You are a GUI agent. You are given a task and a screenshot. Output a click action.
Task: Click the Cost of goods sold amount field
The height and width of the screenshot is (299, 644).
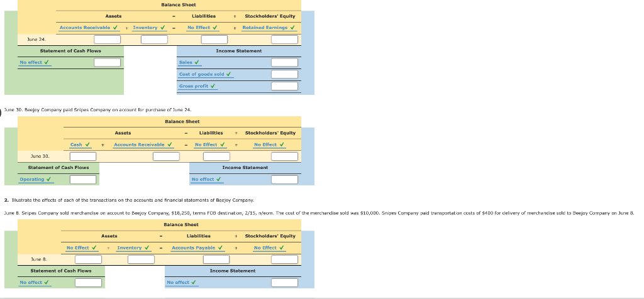(284, 74)
